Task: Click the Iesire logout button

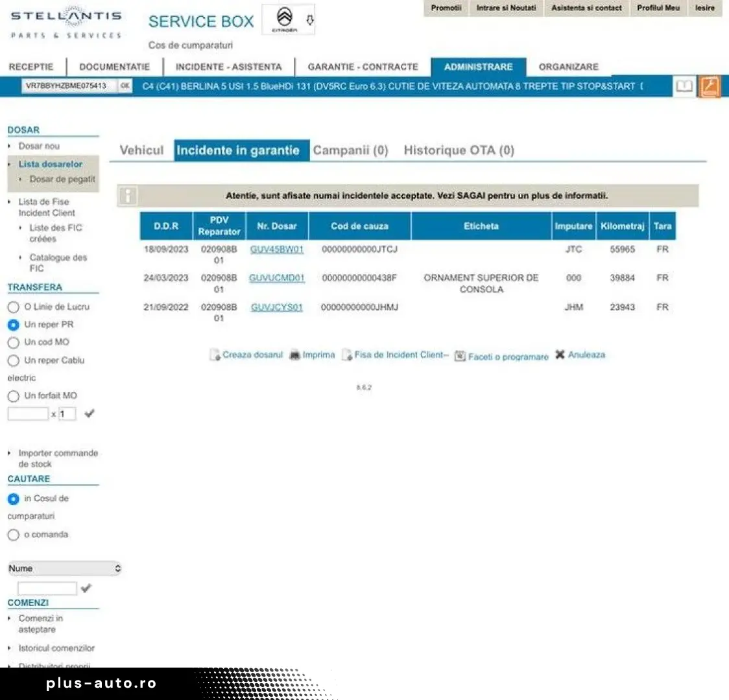Action: 705,8
